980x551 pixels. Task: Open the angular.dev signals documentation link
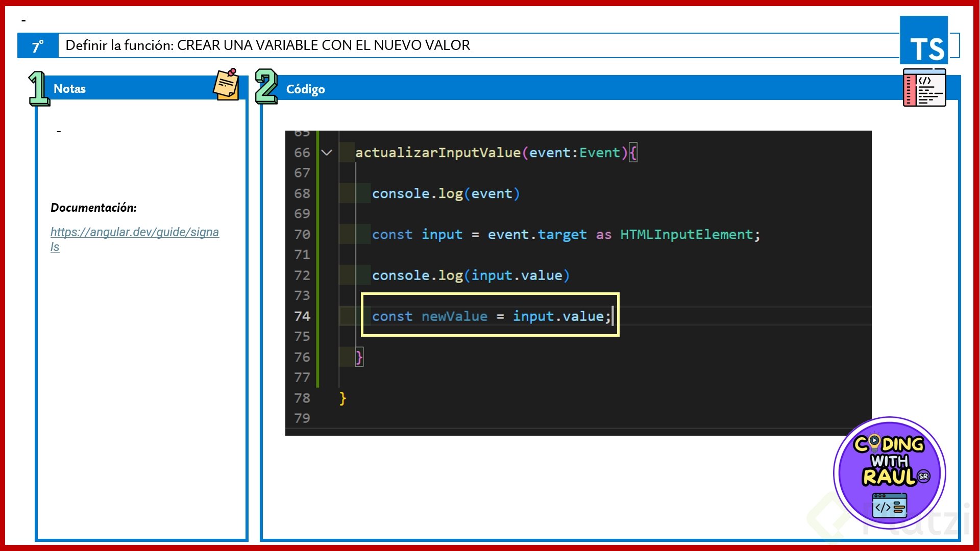click(134, 233)
